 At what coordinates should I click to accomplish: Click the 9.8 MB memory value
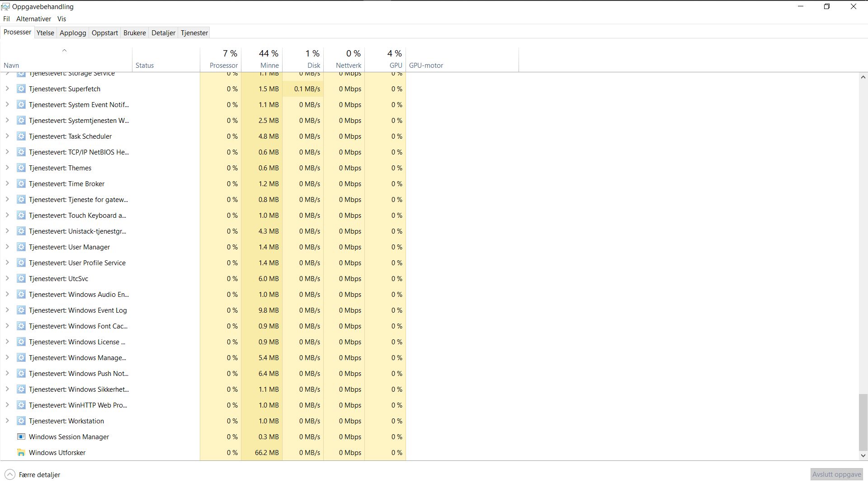coord(269,310)
